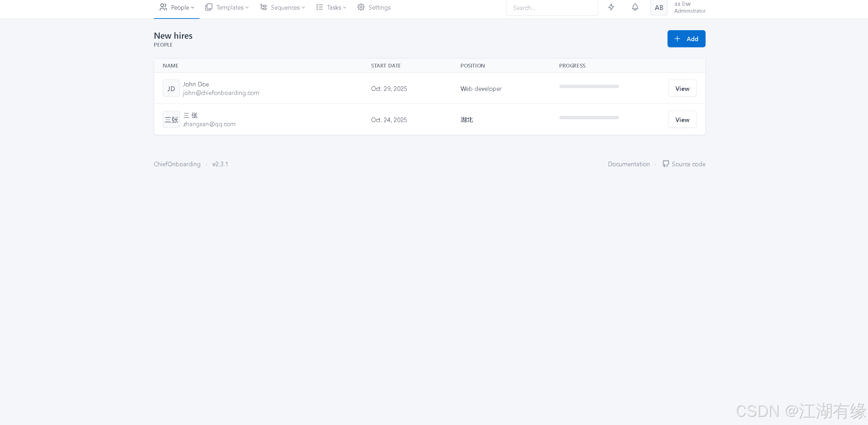This screenshot has height=425, width=868.
Task: Click the AB user avatar
Action: [x=659, y=8]
